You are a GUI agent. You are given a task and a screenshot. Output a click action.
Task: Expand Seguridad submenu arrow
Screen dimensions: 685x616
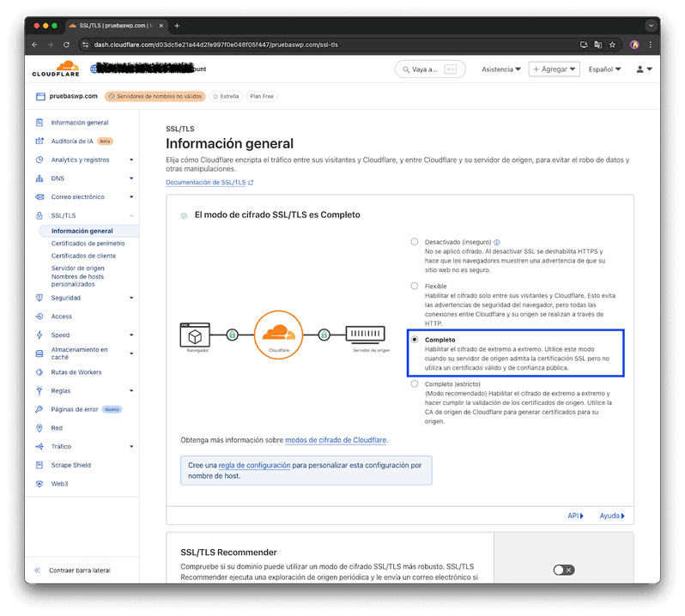131,298
